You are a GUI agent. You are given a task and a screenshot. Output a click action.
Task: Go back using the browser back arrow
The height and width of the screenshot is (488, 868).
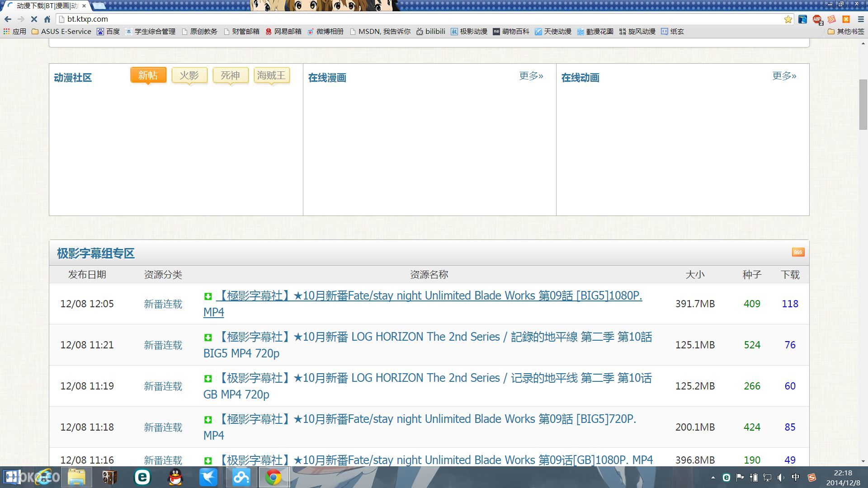(x=8, y=19)
